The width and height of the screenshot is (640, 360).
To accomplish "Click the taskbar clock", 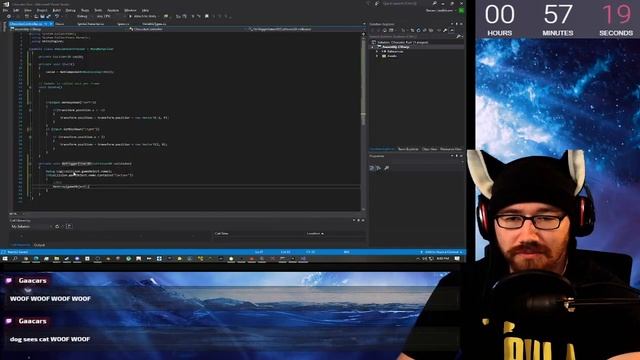I will (x=442, y=258).
